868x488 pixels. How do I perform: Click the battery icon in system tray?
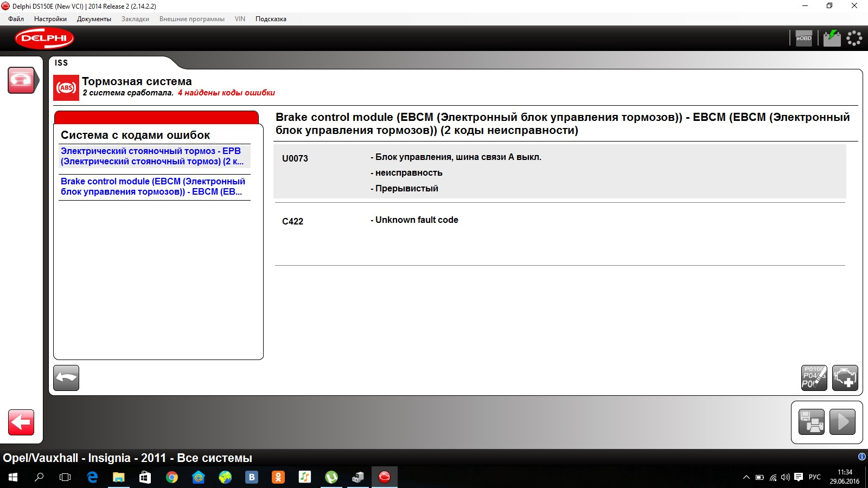[x=759, y=477]
